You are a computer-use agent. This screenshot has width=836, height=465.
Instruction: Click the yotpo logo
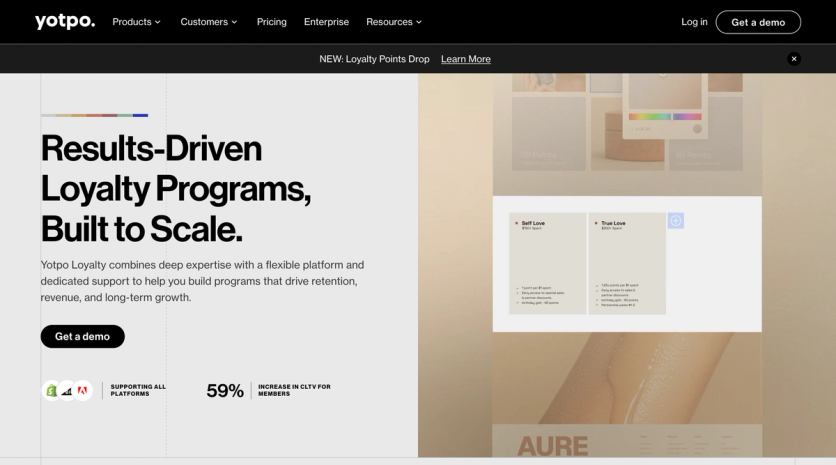click(x=65, y=21)
